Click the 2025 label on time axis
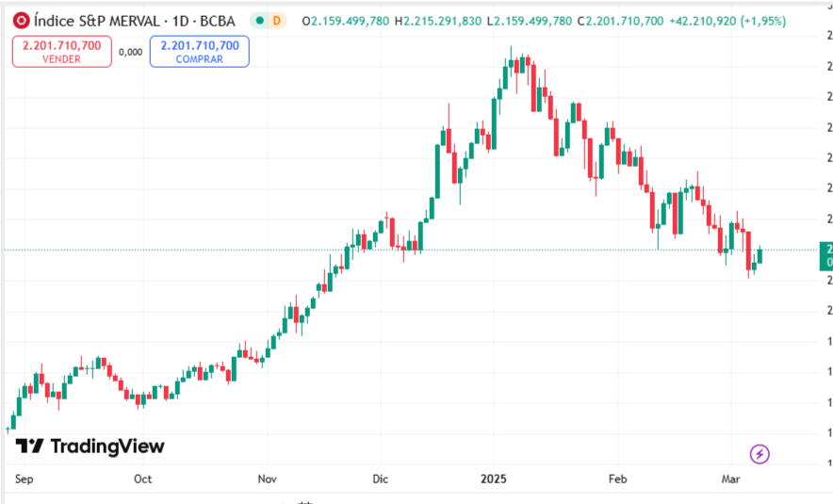The width and height of the screenshot is (833, 504). coord(494,480)
